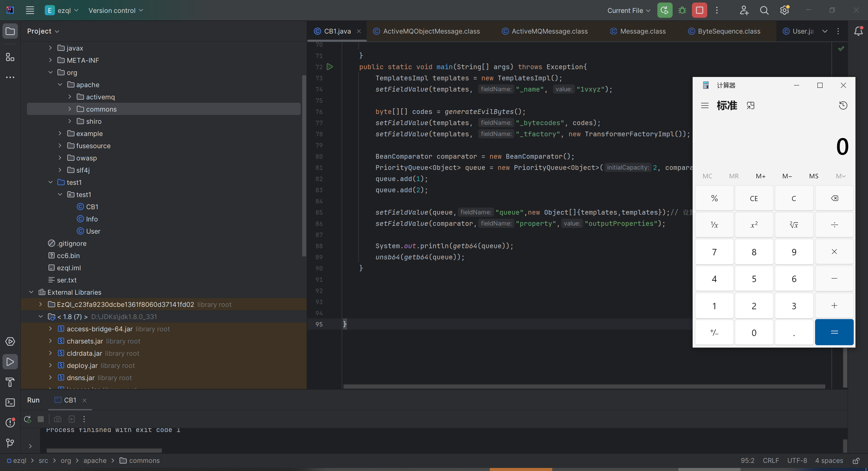Viewport: 868px width, 471px height.
Task: Open the Code With Me user icon
Action: [x=744, y=10]
